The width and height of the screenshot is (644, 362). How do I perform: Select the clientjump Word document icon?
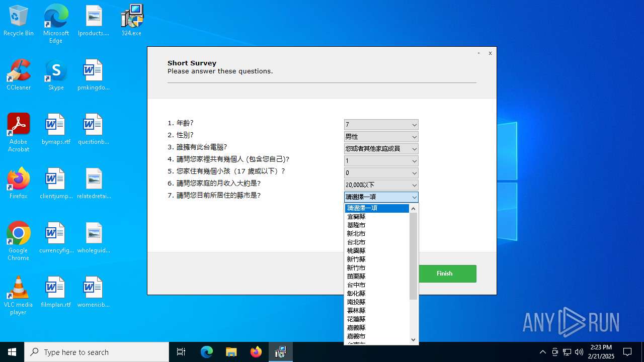point(56,184)
